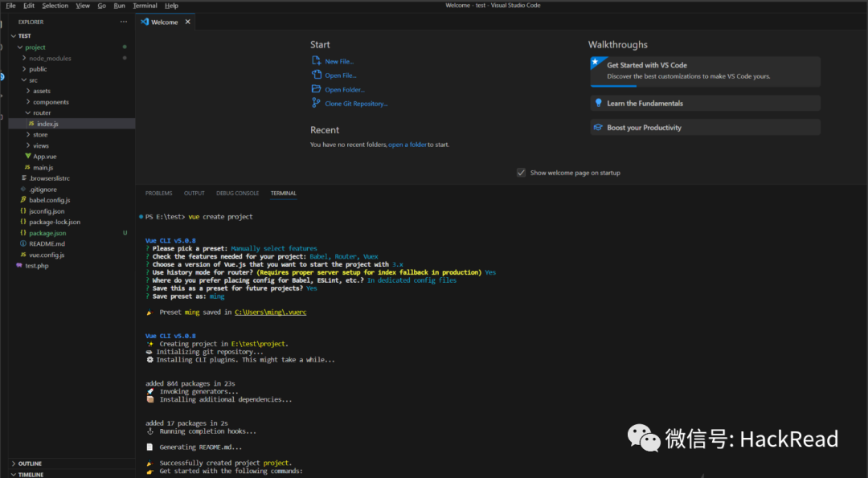Click the git icon beside .gitignore
868x478 pixels.
pos(23,190)
